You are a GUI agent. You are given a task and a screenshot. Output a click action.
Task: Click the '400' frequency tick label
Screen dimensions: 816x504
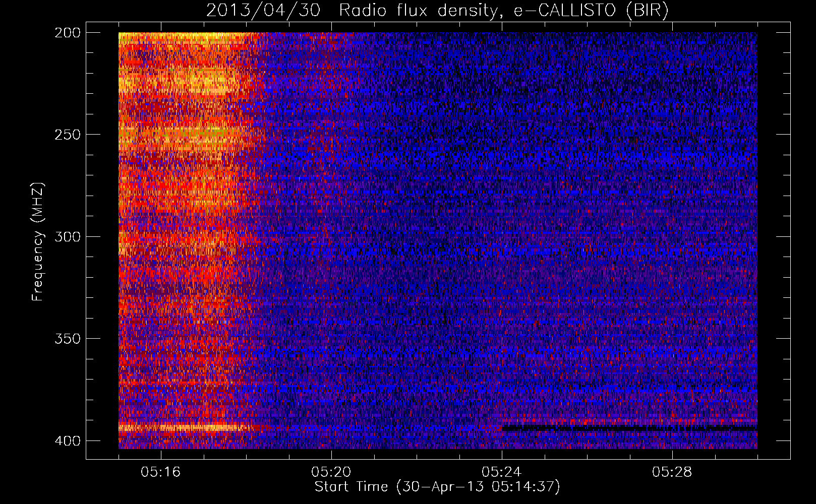point(67,440)
